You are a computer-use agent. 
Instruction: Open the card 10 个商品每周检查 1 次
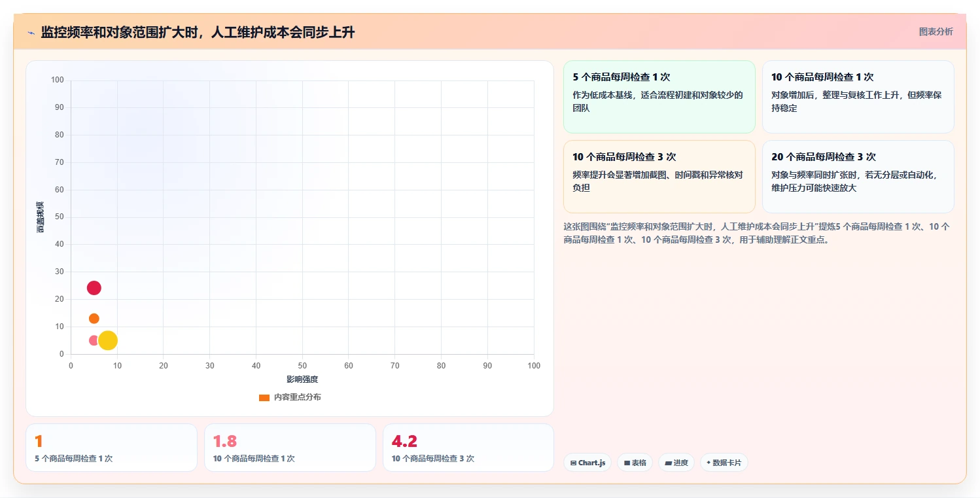858,97
